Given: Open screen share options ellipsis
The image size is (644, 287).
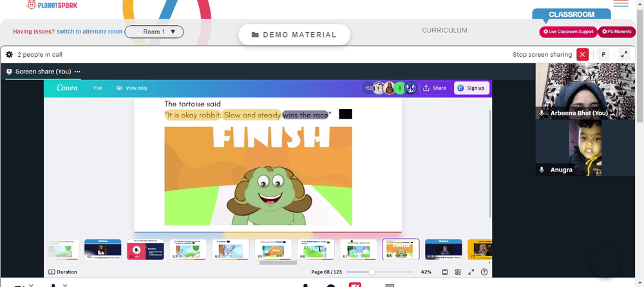Looking at the screenshot, I should 77,72.
